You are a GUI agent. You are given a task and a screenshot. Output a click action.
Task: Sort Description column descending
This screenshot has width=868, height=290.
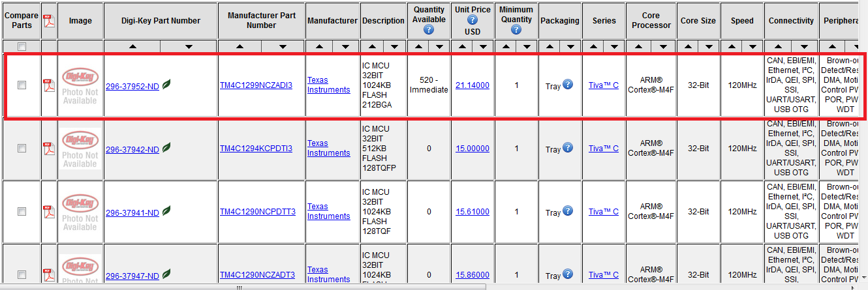click(394, 47)
